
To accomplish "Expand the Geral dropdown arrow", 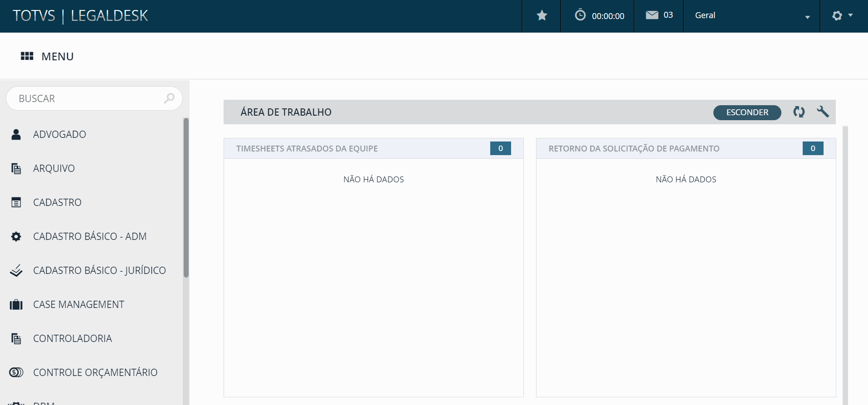I will pos(807,17).
